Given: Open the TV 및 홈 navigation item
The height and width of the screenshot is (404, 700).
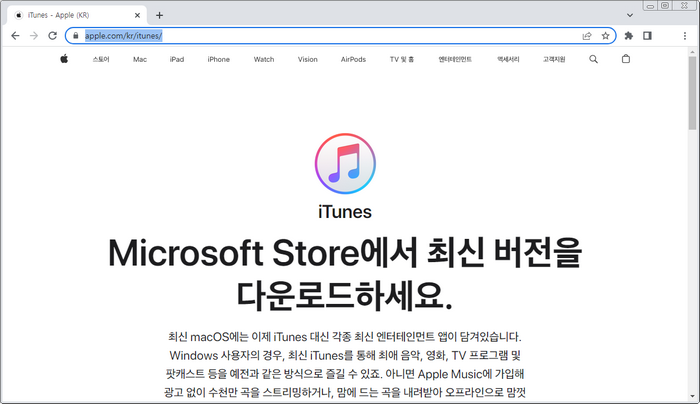Looking at the screenshot, I should [402, 59].
